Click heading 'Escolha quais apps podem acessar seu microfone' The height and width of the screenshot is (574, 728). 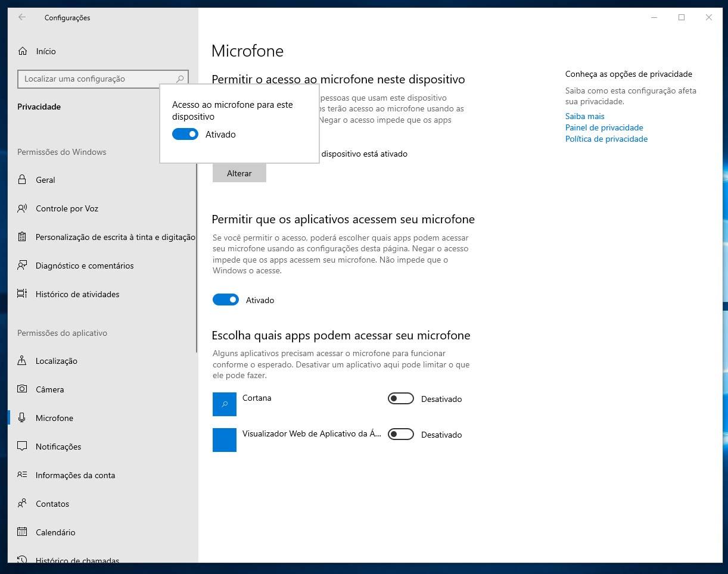(x=341, y=335)
